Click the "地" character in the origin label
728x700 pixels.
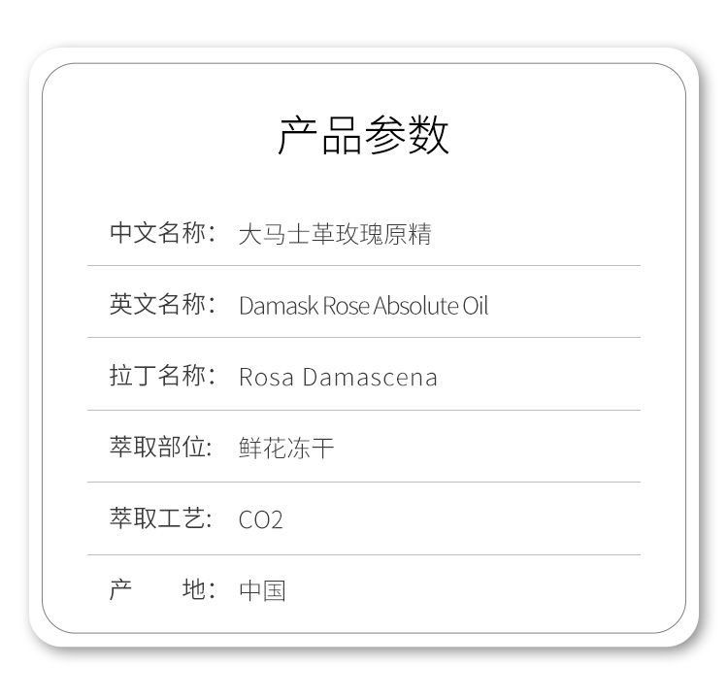pos(194,589)
